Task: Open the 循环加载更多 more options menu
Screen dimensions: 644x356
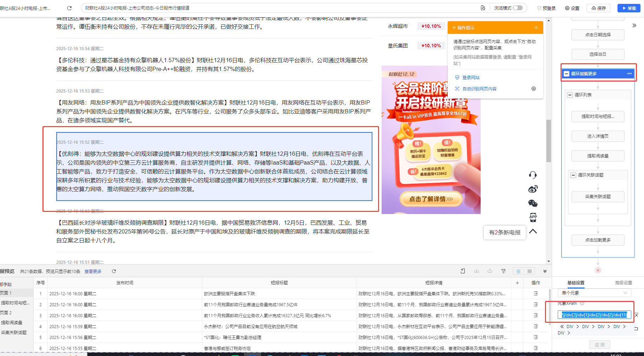Action: point(629,73)
